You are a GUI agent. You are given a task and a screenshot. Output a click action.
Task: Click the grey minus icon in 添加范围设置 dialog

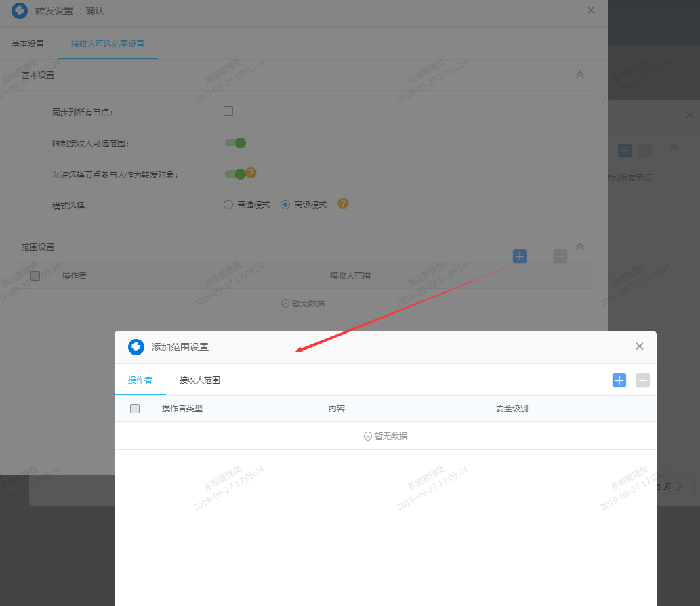point(643,380)
